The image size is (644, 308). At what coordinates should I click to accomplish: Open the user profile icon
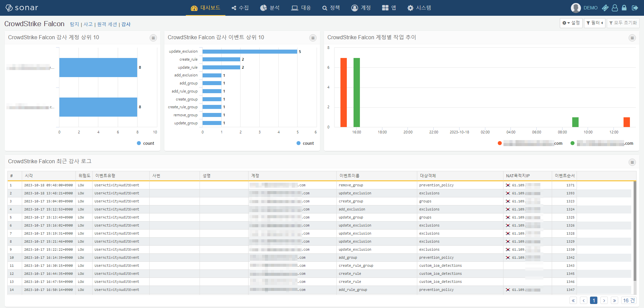click(x=615, y=8)
